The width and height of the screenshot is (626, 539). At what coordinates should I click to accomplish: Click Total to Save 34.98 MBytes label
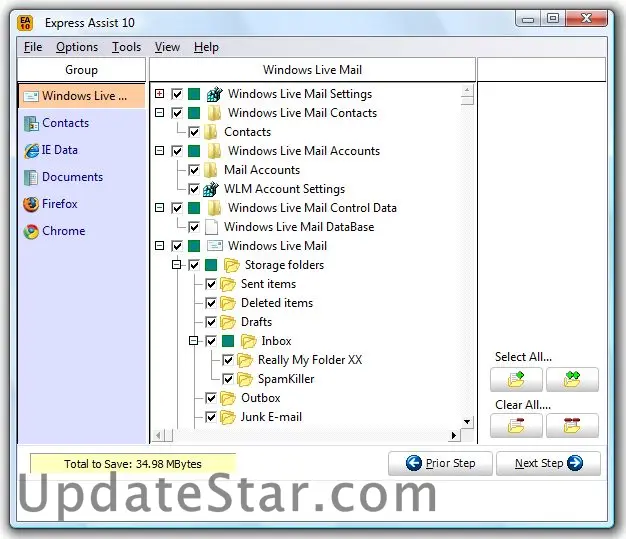coord(133,464)
